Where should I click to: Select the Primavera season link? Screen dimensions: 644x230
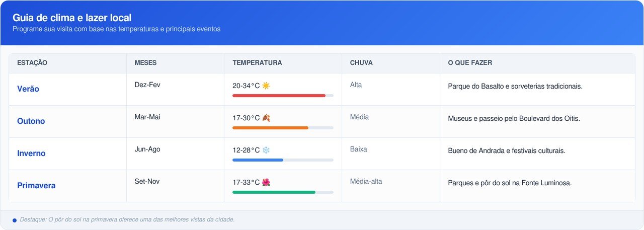pyautogui.click(x=36, y=186)
